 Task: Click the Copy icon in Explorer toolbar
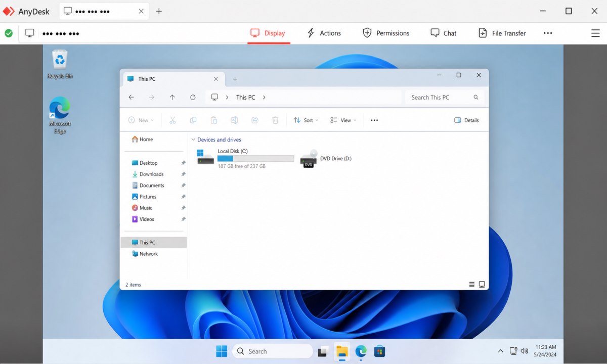[x=193, y=120]
